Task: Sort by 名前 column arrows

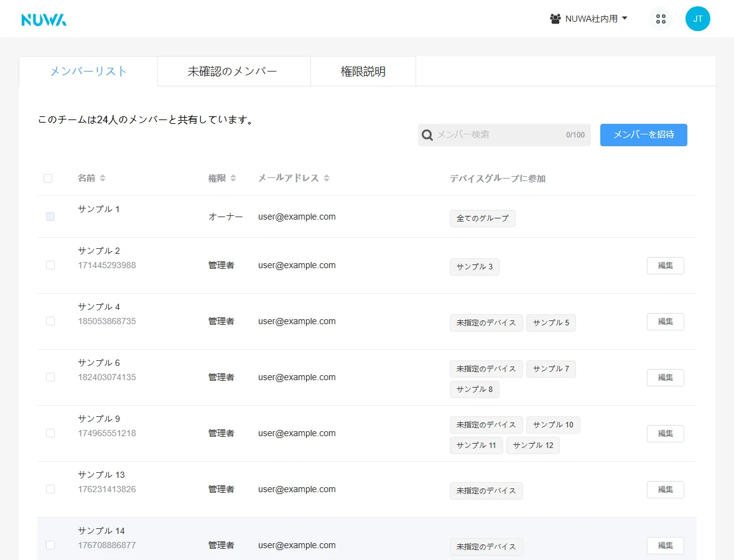Action: pyautogui.click(x=103, y=178)
